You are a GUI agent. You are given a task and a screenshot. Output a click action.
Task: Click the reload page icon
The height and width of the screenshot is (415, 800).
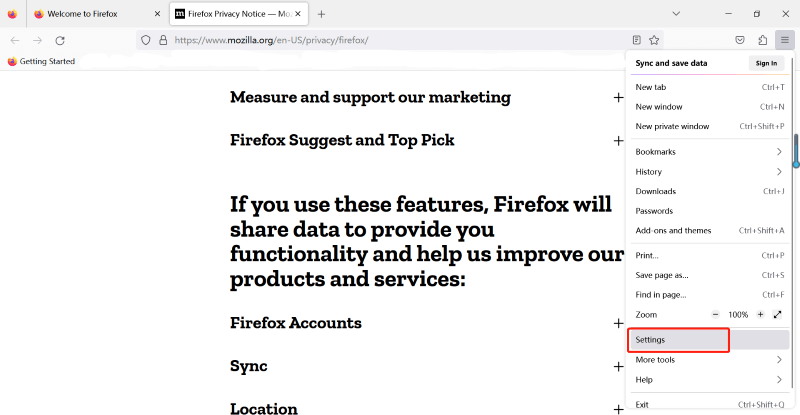pos(60,40)
